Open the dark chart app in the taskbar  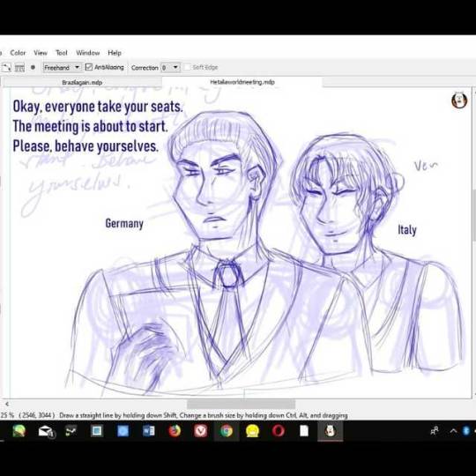[x=71, y=431]
